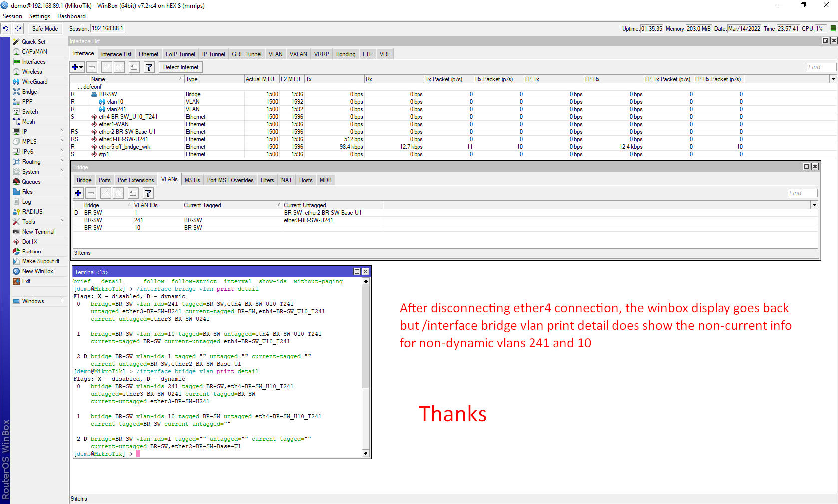
Task: Click Disable X in Interface List toolbar
Action: coord(119,67)
